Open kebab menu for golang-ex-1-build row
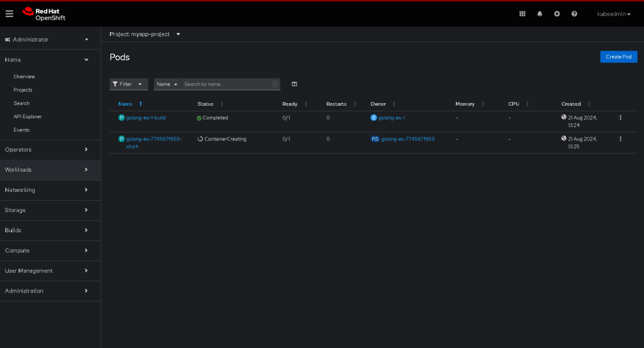This screenshot has width=644, height=348. point(620,118)
